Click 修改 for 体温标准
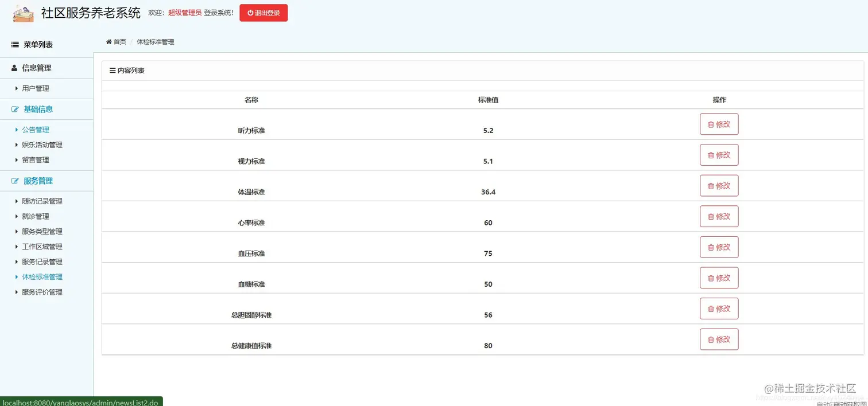 (719, 186)
